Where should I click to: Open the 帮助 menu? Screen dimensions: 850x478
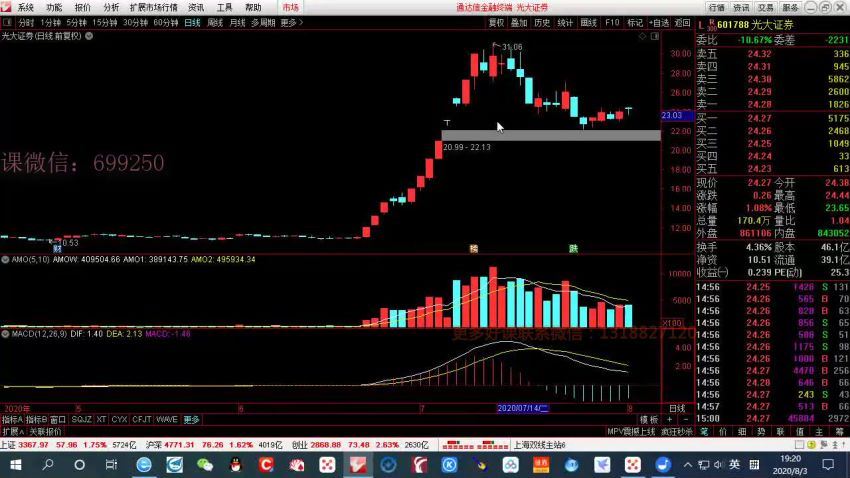(253, 8)
